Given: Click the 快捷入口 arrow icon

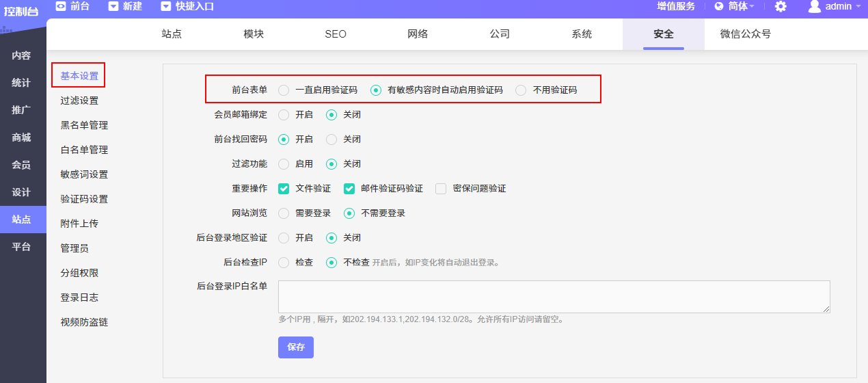Looking at the screenshot, I should coord(166,6).
